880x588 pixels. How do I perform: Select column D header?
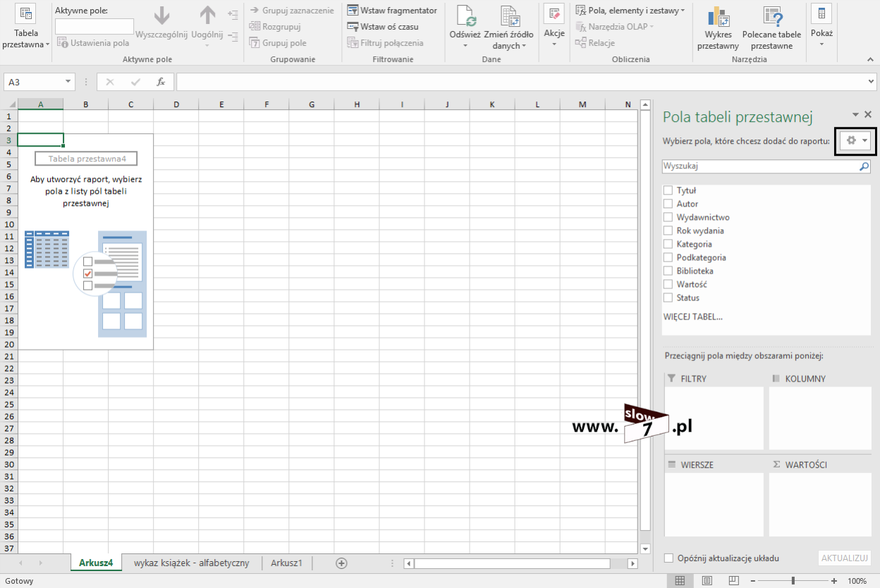pos(176,104)
